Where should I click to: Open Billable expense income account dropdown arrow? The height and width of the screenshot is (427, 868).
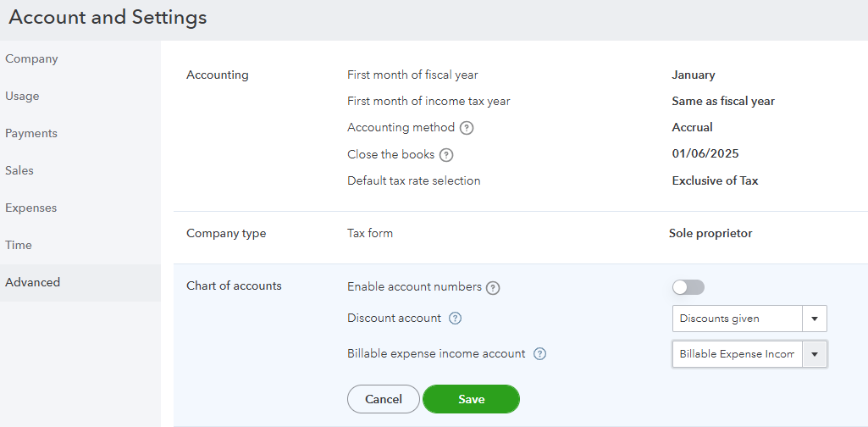pyautogui.click(x=815, y=354)
